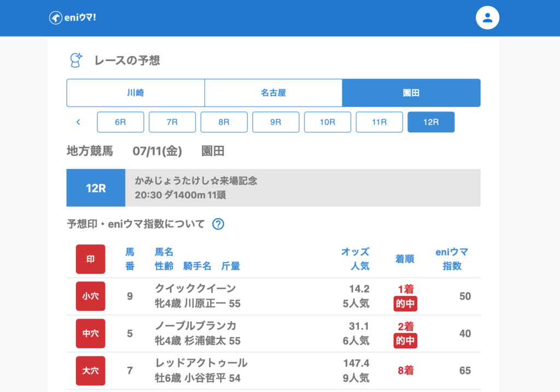Switch to the 川崎 racecourse tab
The height and width of the screenshot is (392, 560).
point(136,93)
